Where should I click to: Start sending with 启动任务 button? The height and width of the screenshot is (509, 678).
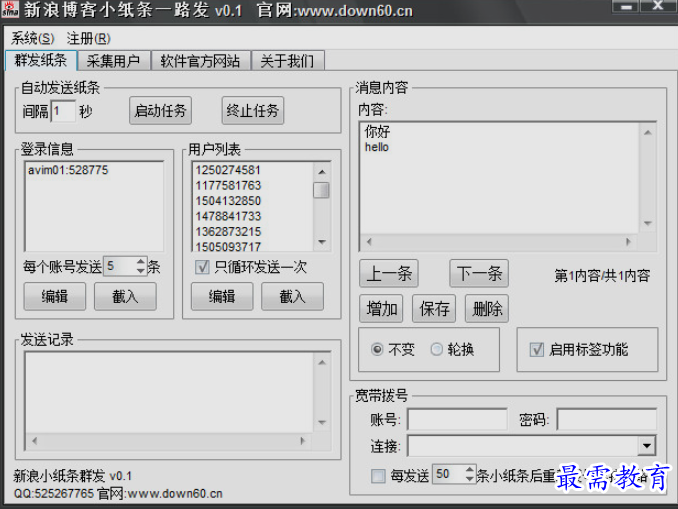(160, 111)
